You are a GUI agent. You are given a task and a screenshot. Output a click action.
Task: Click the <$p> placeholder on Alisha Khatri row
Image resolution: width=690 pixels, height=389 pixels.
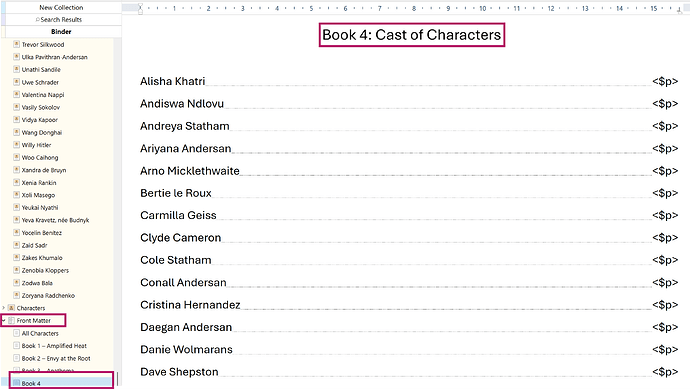pos(665,81)
